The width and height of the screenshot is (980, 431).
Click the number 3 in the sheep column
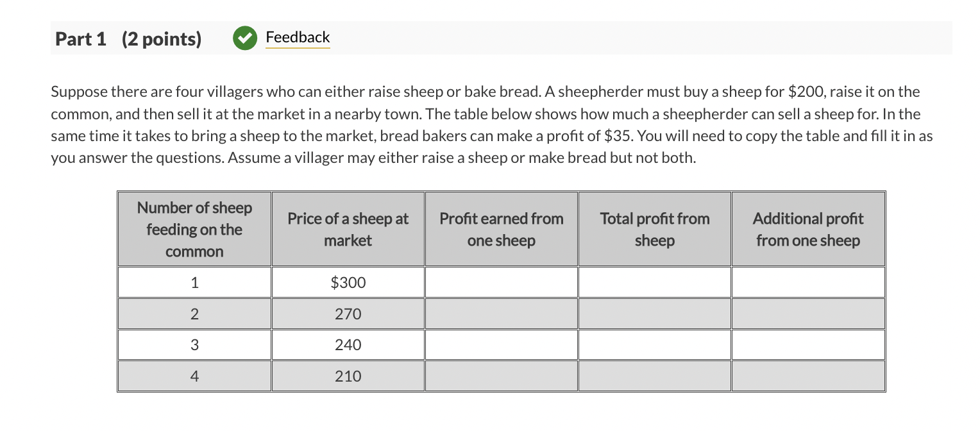pyautogui.click(x=194, y=344)
